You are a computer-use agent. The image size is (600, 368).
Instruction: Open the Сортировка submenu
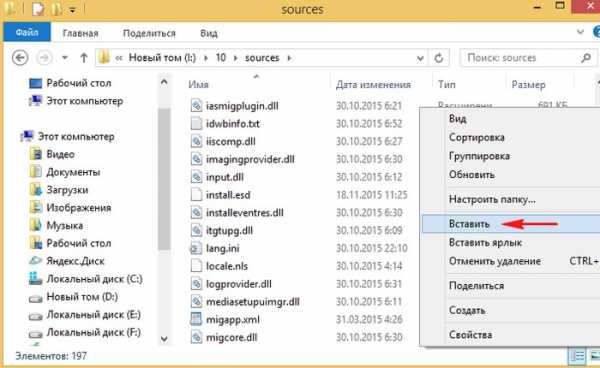477,138
